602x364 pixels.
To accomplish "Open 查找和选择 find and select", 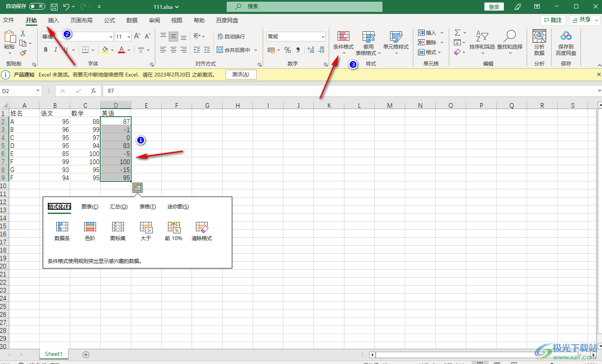I will click(510, 43).
